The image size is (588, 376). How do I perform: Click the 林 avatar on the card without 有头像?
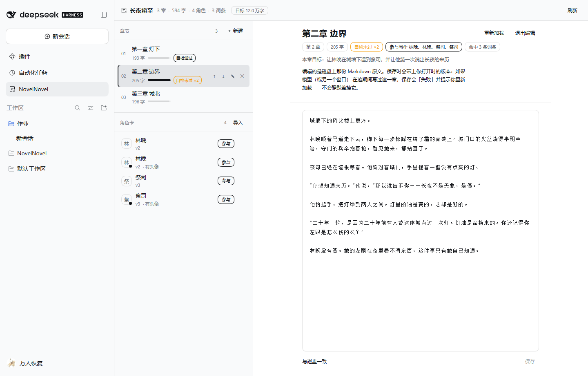pyautogui.click(x=127, y=144)
